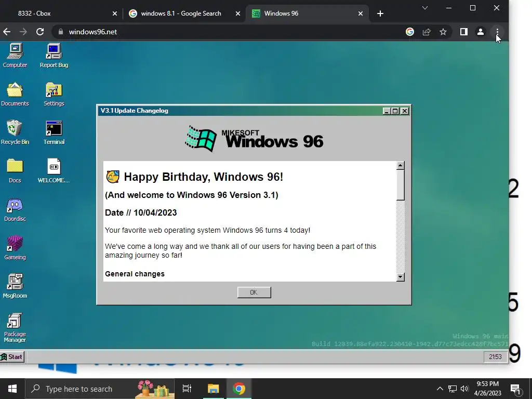Reload the windows96.net page

[40, 32]
